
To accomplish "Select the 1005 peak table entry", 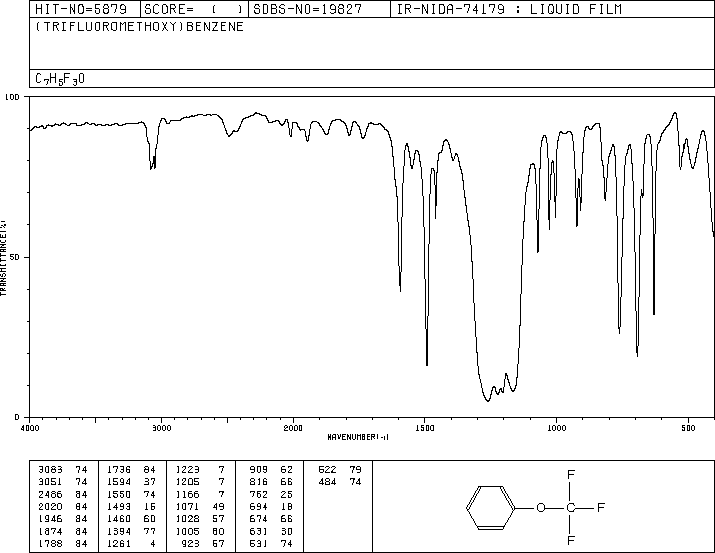I will 200,531.
